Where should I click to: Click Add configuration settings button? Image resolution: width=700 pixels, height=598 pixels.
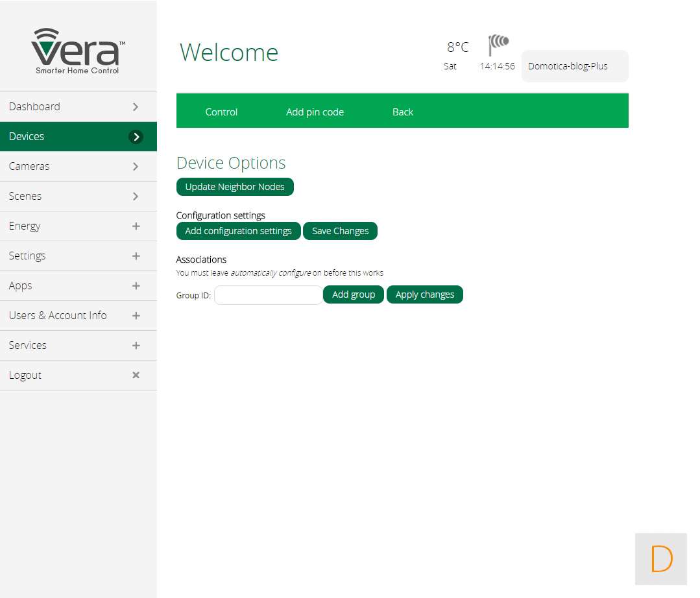238,231
